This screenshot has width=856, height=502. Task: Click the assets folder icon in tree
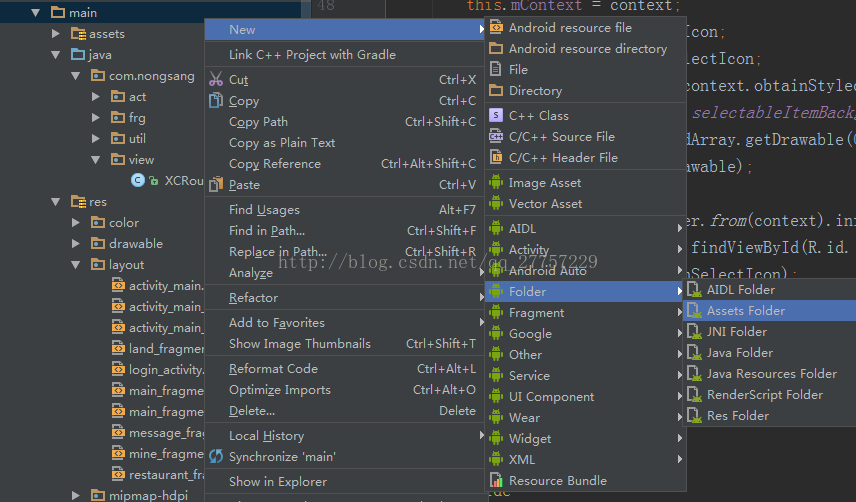[79, 34]
